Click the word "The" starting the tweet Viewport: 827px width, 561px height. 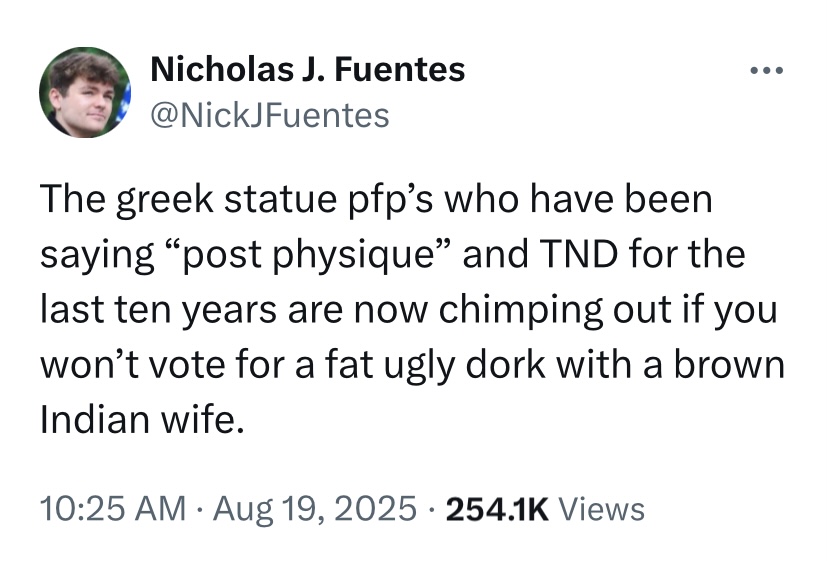click(x=72, y=201)
